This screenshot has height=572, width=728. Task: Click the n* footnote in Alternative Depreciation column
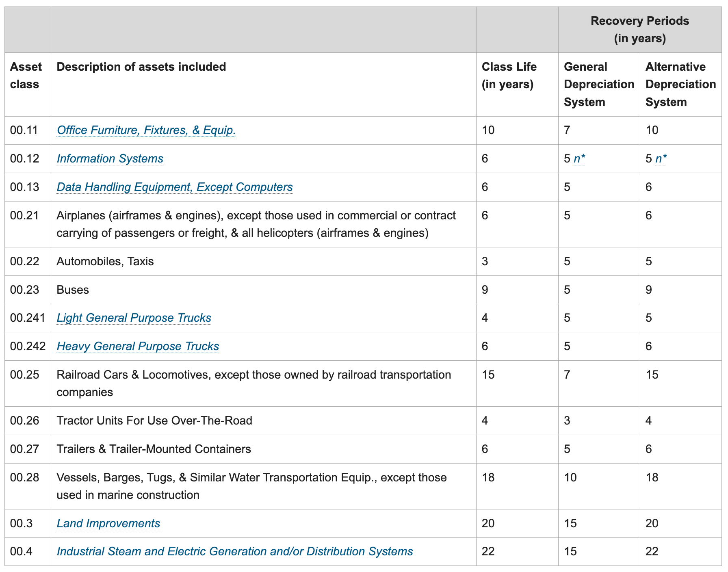(661, 158)
